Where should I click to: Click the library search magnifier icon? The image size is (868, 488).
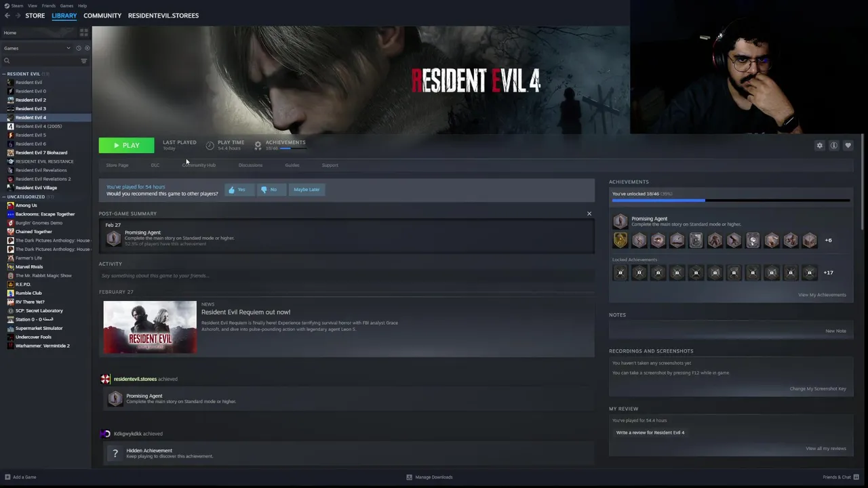pyautogui.click(x=7, y=61)
